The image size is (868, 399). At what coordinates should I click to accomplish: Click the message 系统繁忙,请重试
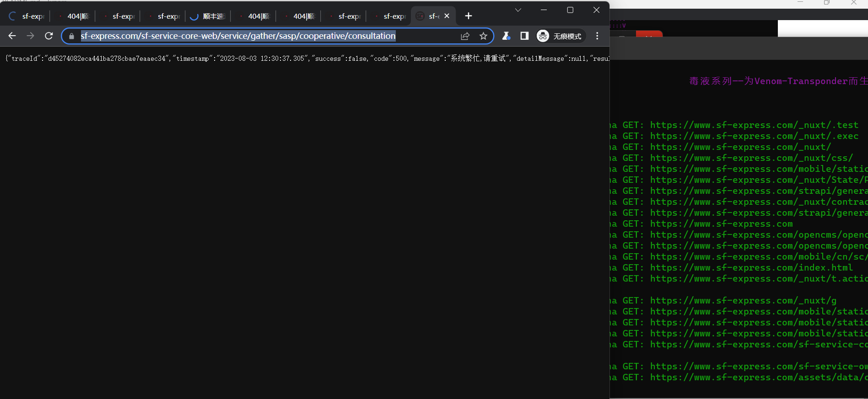478,59
